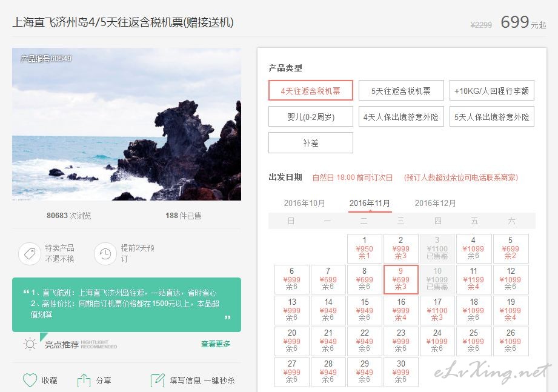558x392 pixels.
Task: Select November 2 at ¥999
Action: (400, 248)
